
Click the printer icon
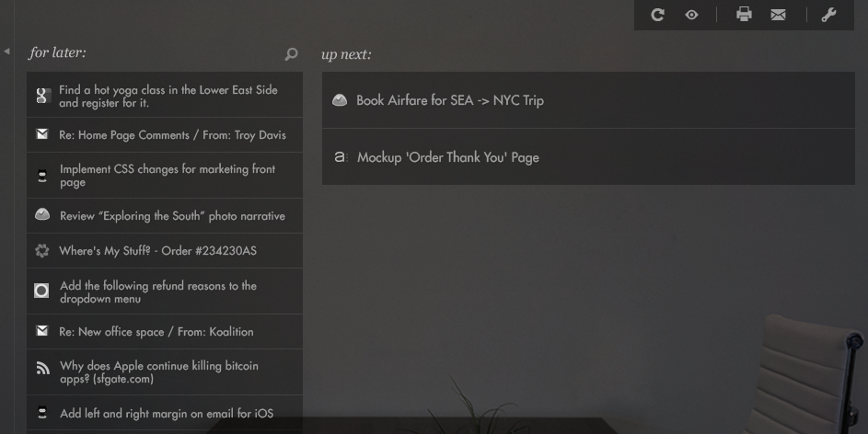744,15
